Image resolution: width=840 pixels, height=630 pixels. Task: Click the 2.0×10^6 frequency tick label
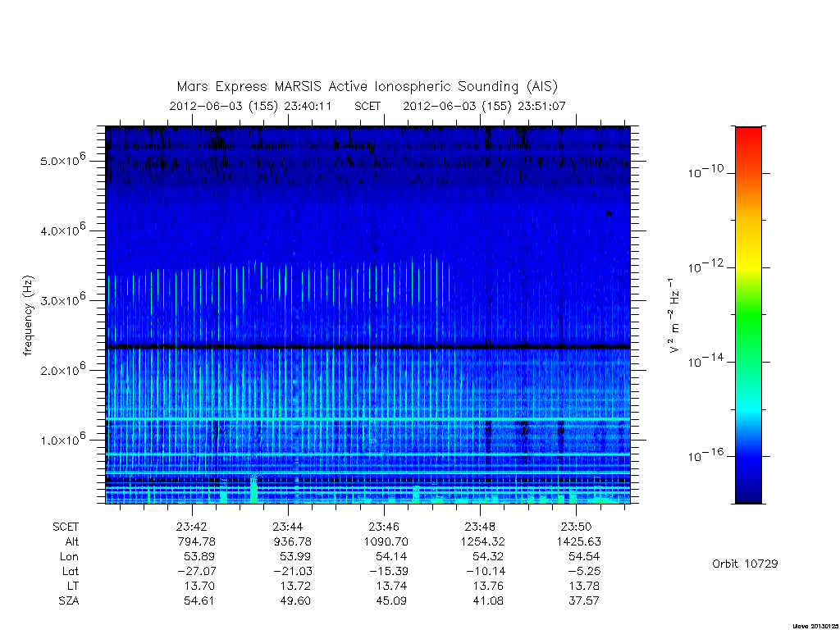pos(62,368)
